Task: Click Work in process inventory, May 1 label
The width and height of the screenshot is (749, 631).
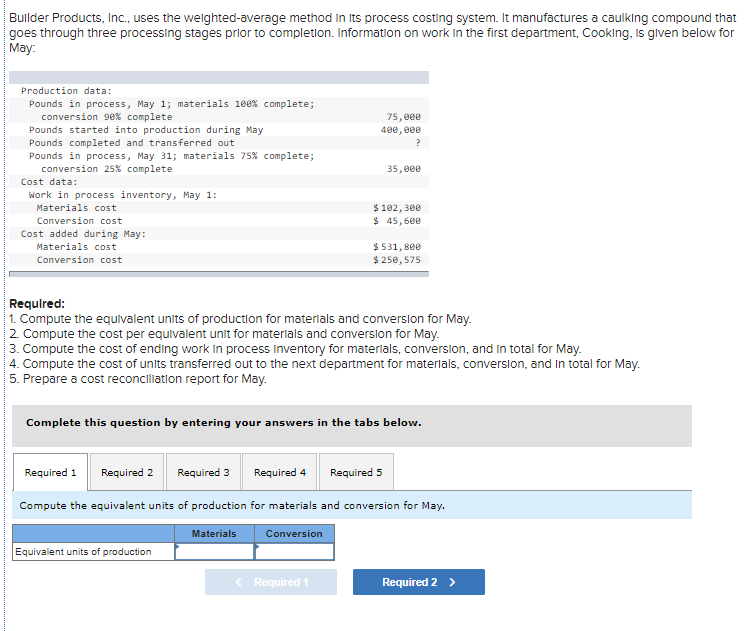Action: (x=123, y=194)
